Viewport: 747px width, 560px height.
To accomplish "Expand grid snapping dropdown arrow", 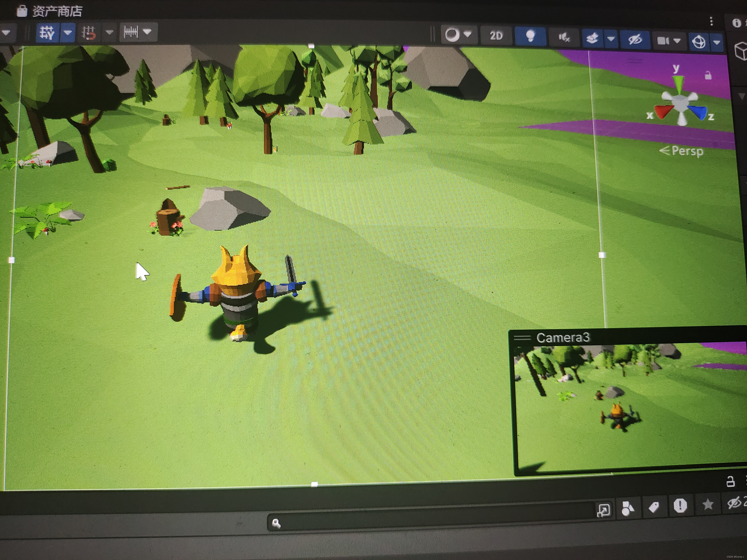I will click(x=68, y=33).
